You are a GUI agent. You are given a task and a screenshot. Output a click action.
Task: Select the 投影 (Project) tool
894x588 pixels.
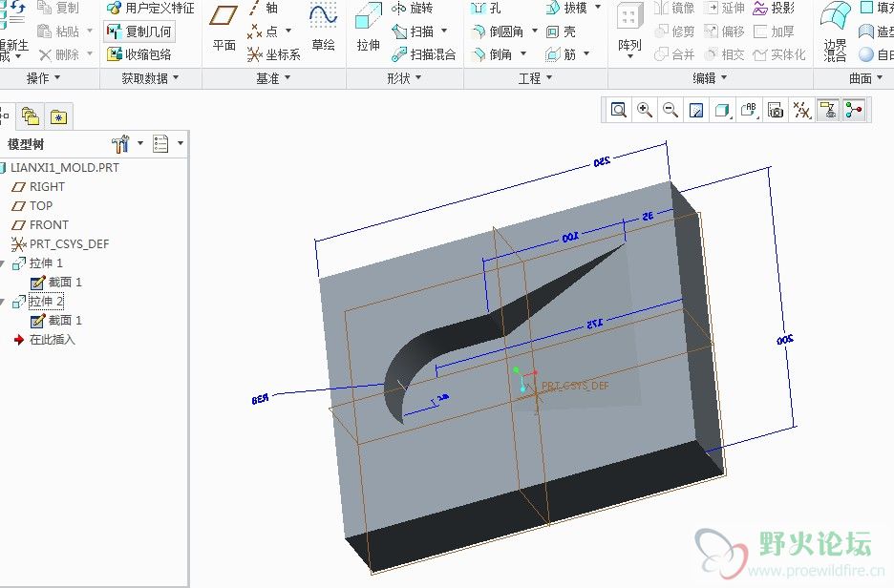click(774, 8)
